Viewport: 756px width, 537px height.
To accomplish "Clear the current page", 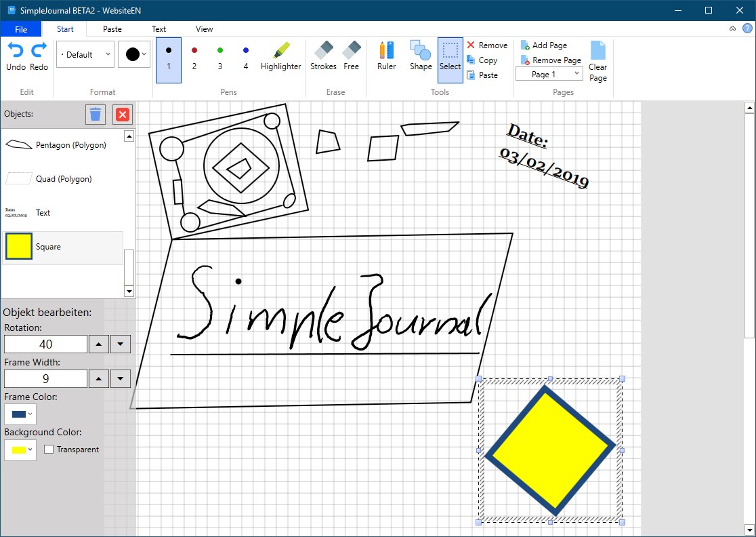I will pyautogui.click(x=598, y=61).
